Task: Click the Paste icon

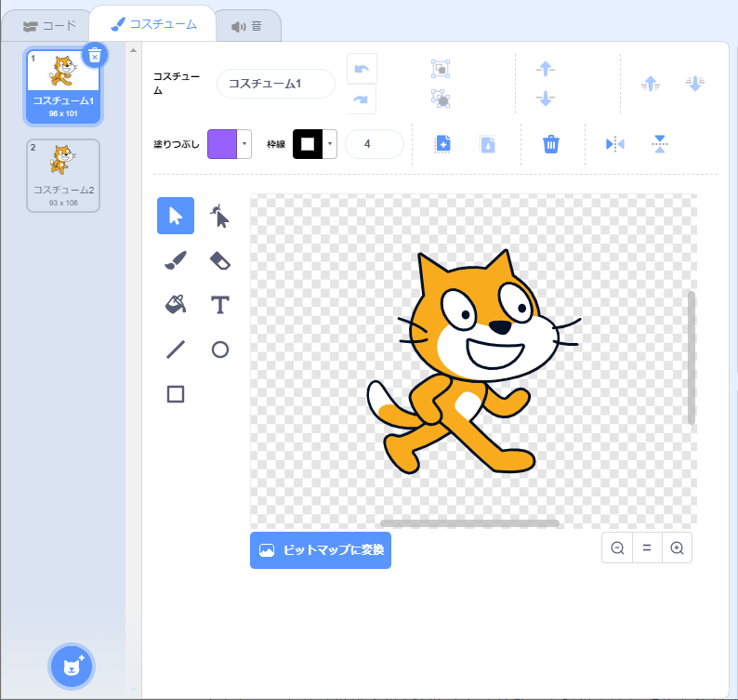Action: point(488,144)
